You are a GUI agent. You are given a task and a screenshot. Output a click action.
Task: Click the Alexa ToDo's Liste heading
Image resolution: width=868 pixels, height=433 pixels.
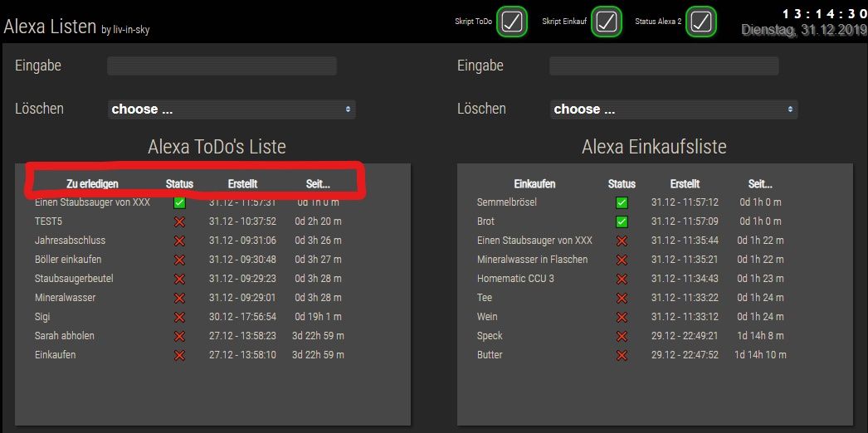point(217,147)
